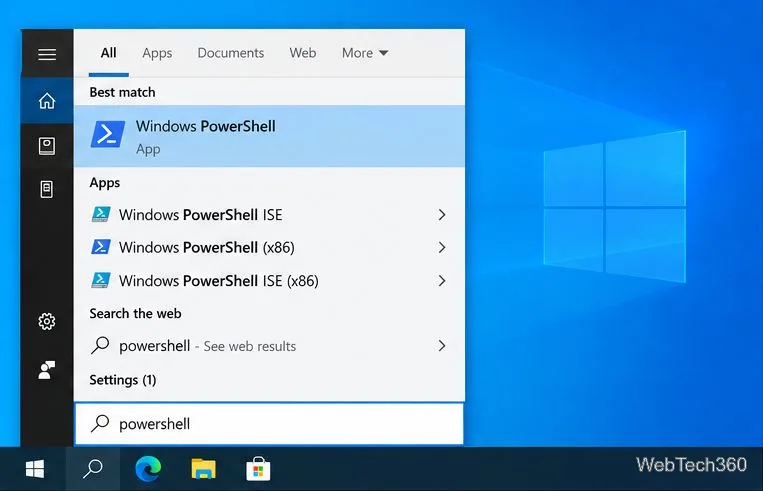Switch to the Apps filter tab
This screenshot has width=763, height=491.
click(x=157, y=53)
